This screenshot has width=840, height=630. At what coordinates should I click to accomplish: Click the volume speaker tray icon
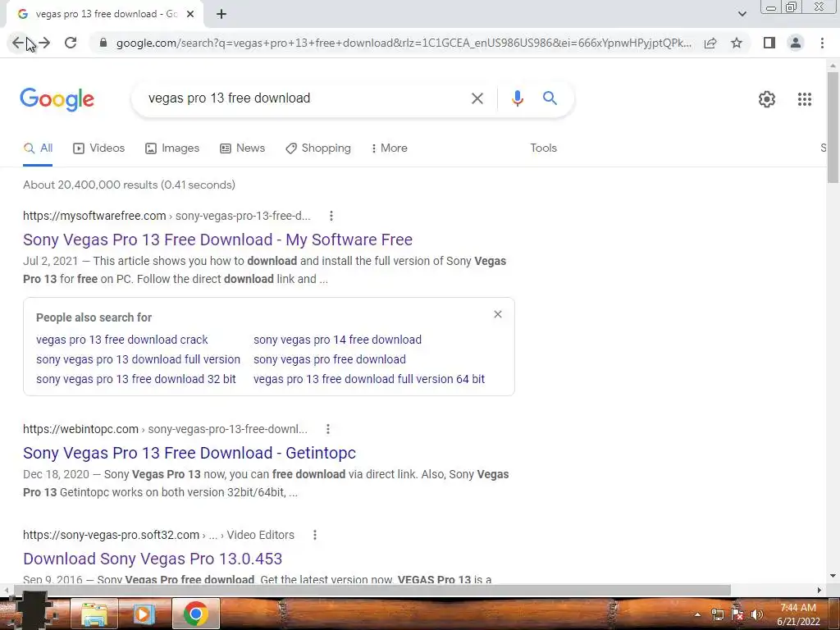pos(756,615)
